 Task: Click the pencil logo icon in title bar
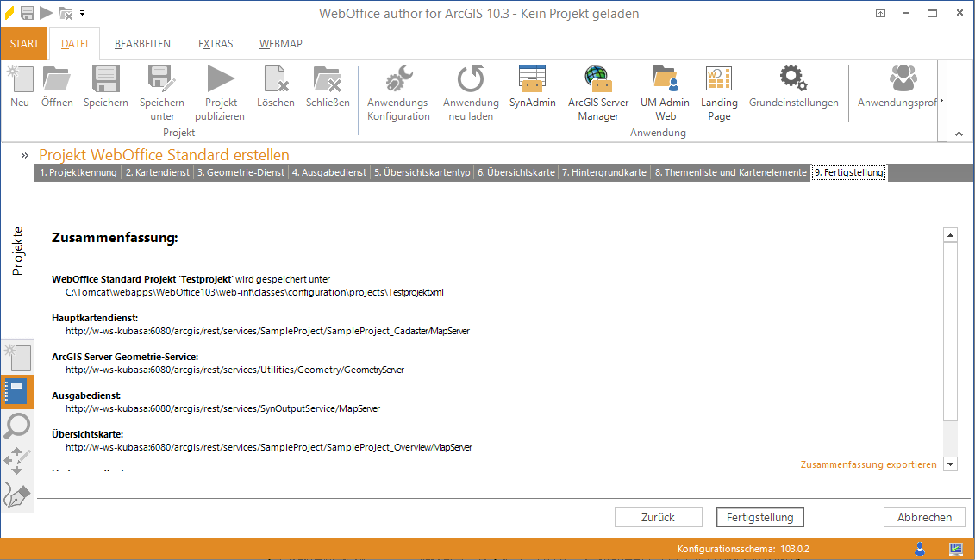click(x=9, y=12)
